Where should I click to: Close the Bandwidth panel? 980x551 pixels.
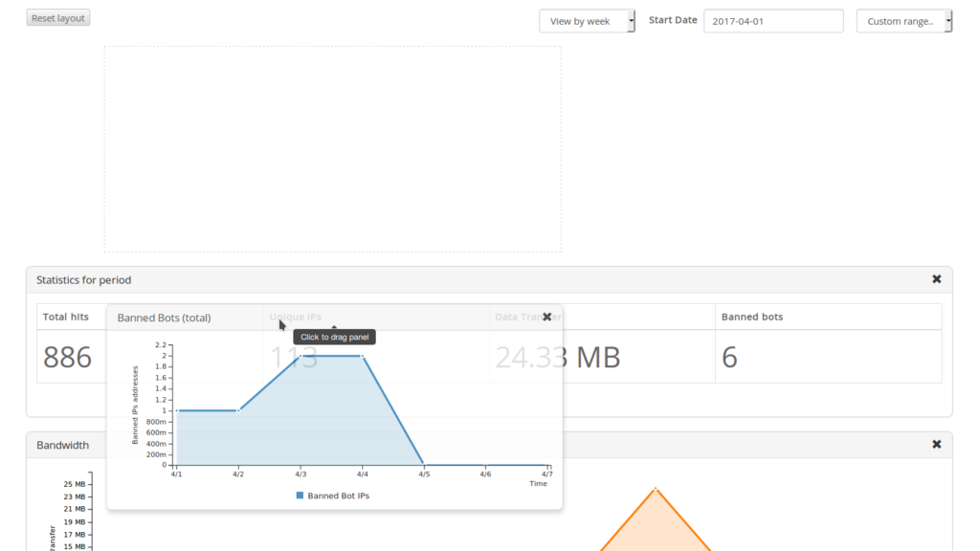[x=936, y=444]
